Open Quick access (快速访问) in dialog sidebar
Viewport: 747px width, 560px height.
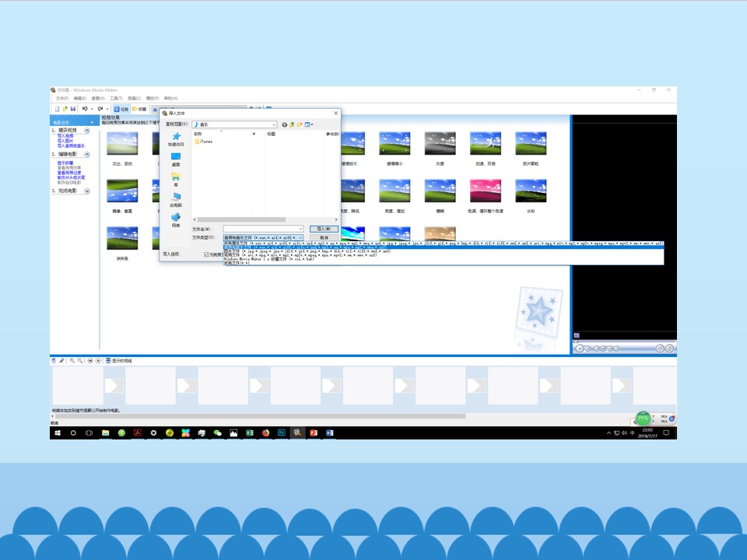point(176,139)
